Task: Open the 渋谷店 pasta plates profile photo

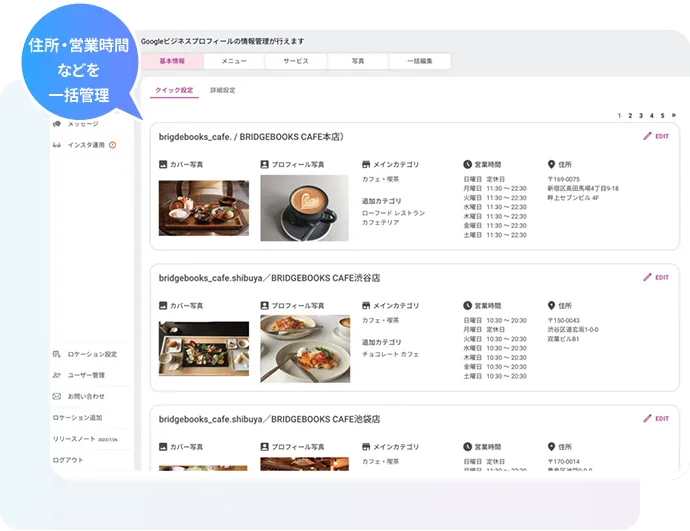Action: 305,349
